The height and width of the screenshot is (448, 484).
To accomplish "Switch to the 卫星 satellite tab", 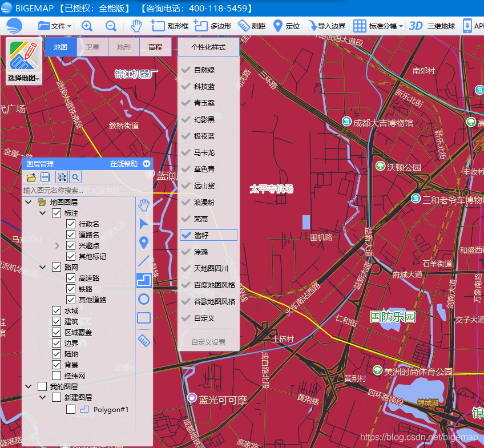I will pyautogui.click(x=92, y=47).
